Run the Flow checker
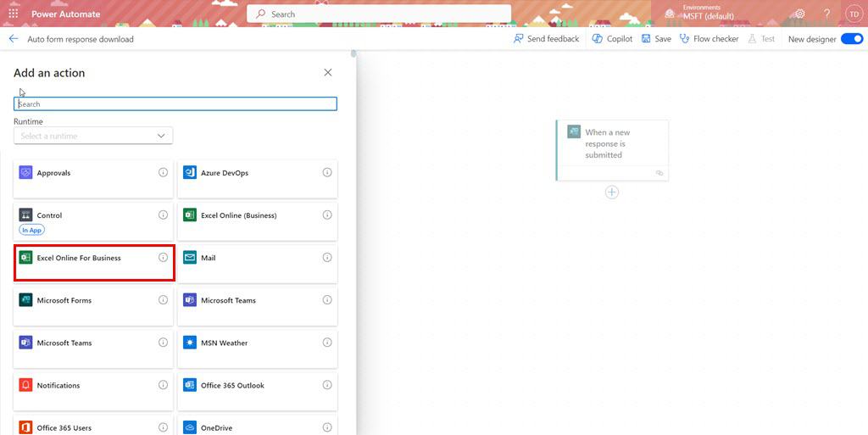The width and height of the screenshot is (868, 435). (709, 39)
